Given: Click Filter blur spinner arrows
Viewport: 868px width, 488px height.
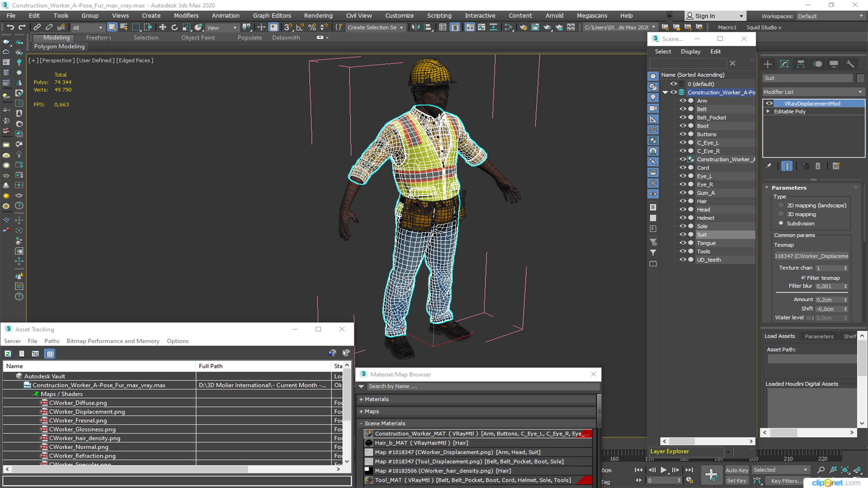Looking at the screenshot, I should click(x=845, y=286).
